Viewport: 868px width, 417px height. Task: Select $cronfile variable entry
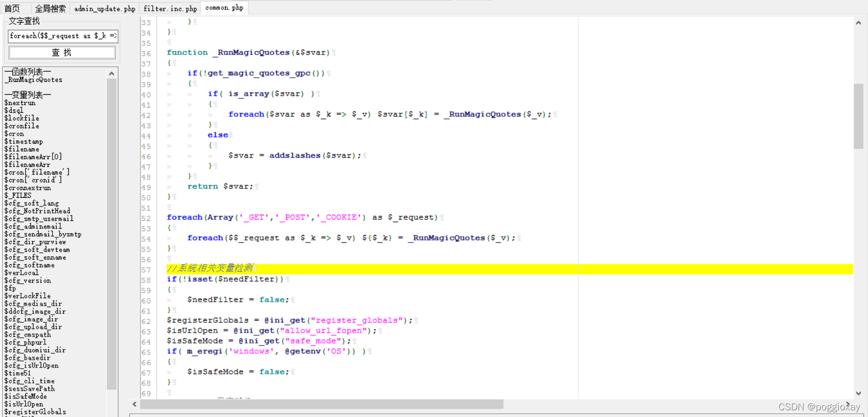point(22,126)
